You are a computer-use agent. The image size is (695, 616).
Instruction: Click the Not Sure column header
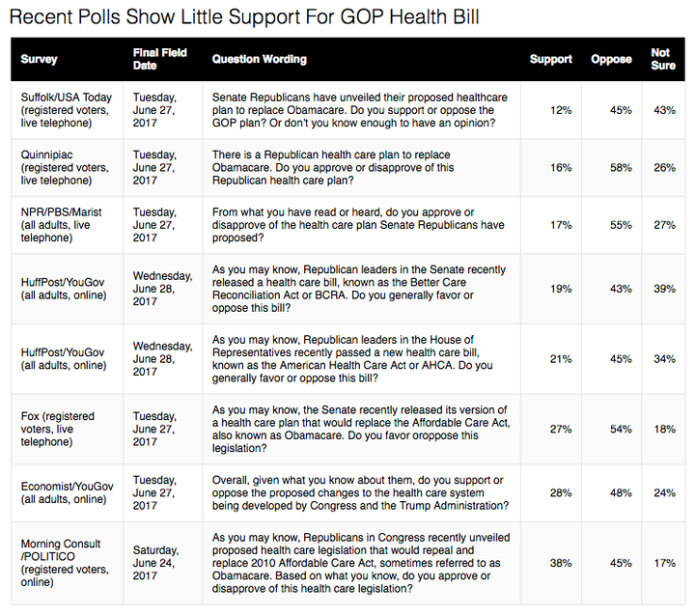(663, 59)
